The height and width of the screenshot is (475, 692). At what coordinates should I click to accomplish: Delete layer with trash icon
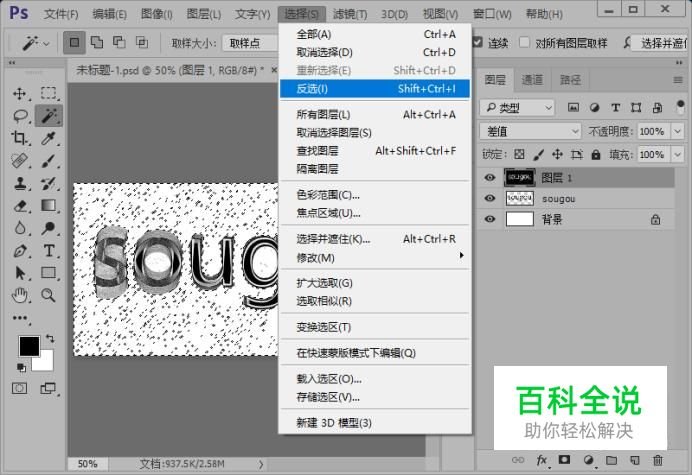pos(658,460)
